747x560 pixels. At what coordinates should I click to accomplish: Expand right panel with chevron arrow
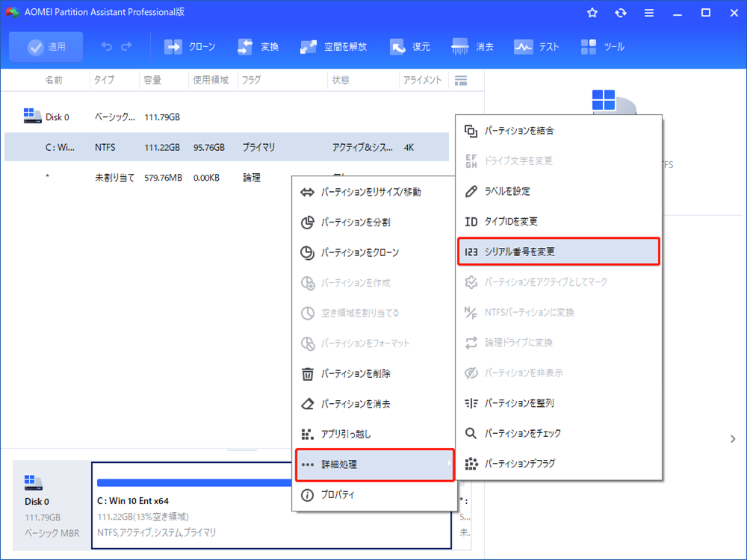pyautogui.click(x=733, y=439)
